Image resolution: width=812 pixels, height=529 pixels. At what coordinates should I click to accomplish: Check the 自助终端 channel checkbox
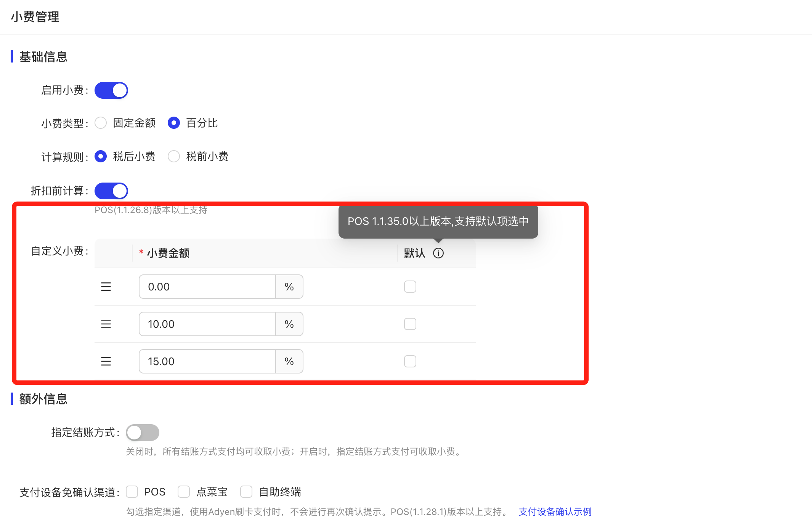[246, 492]
